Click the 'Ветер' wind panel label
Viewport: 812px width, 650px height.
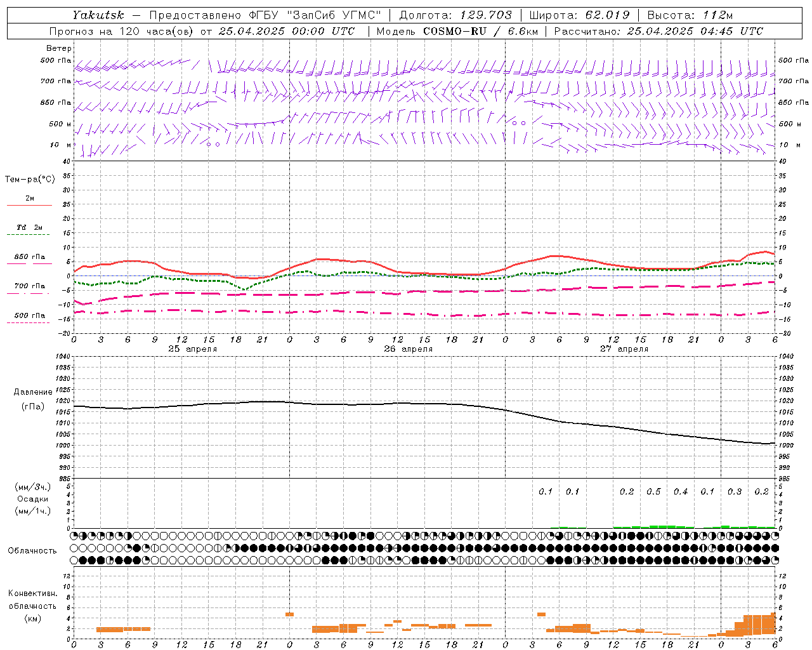click(x=58, y=48)
